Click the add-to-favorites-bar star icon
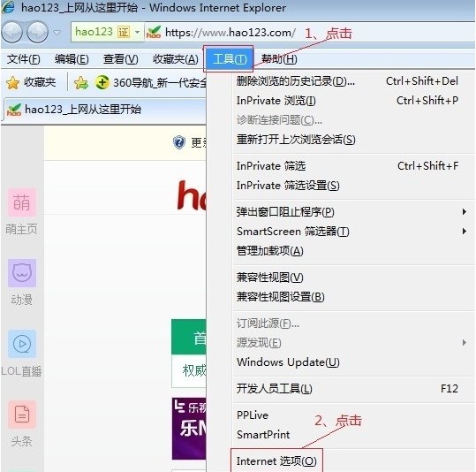 81,83
